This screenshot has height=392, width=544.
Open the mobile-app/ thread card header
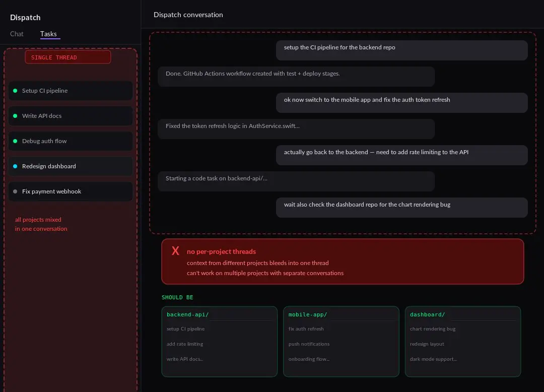308,314
